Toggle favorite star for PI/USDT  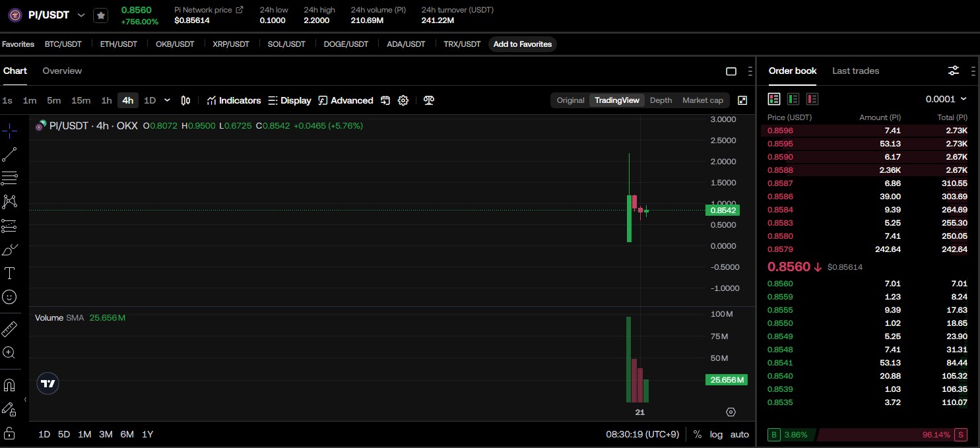(100, 15)
